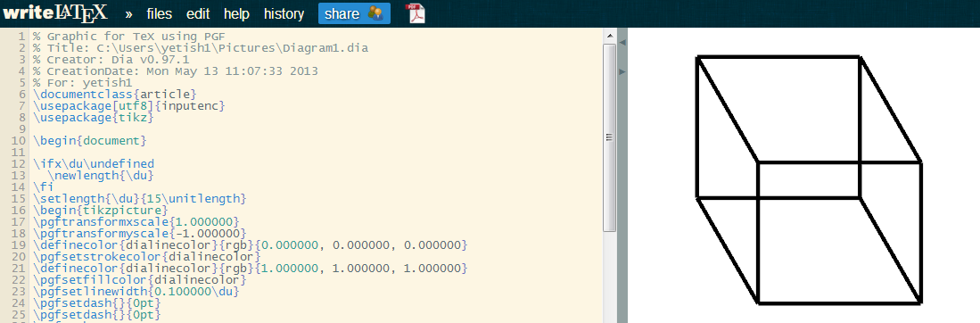This screenshot has width=980, height=323.
Task: Click line number 10 in gutter
Action: coord(18,140)
